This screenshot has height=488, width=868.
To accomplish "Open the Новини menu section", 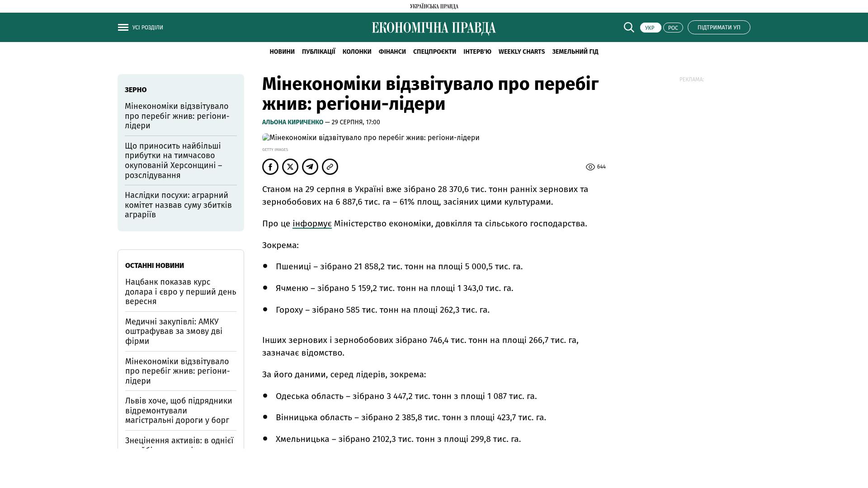I will (x=282, y=52).
